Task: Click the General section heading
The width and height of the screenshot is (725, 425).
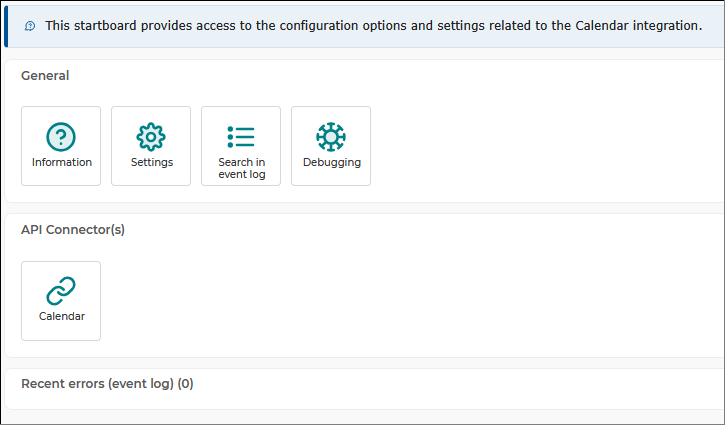Action: tap(45, 75)
